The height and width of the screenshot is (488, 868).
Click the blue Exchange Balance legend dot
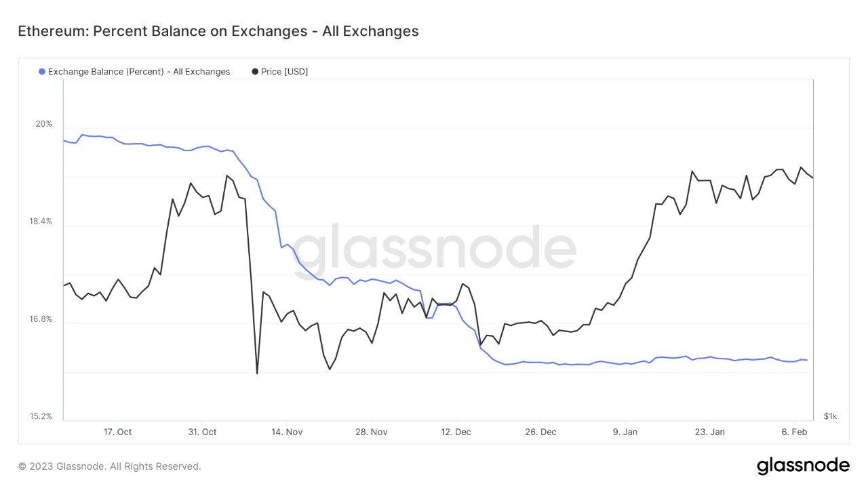pos(42,72)
